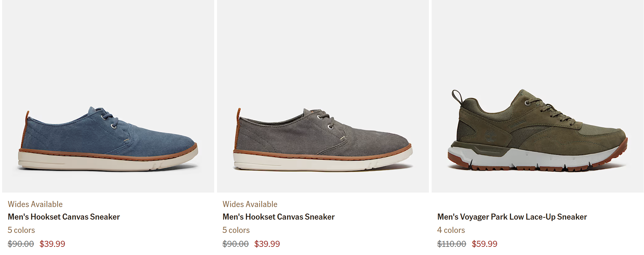
Task: Click the gray sneaker's $39.99 sale price
Action: [x=267, y=244]
